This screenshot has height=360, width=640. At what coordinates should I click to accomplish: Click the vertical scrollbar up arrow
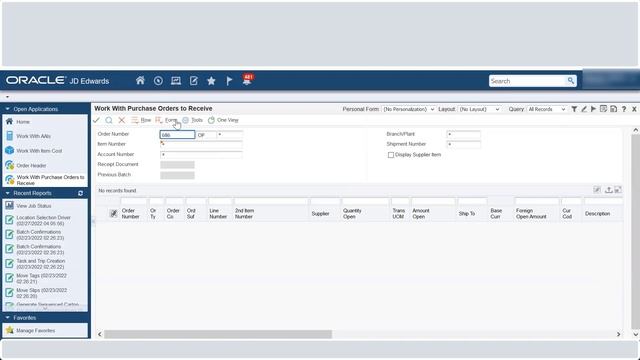pyautogui.click(x=636, y=130)
